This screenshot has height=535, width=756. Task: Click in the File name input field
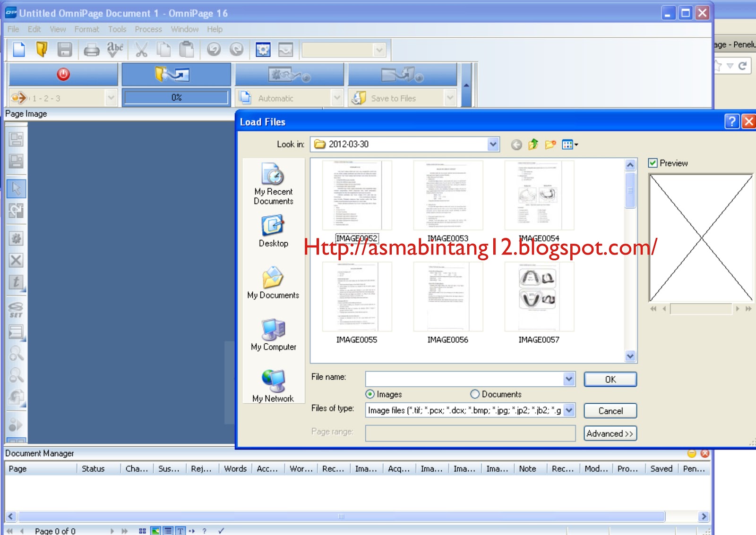[464, 379]
